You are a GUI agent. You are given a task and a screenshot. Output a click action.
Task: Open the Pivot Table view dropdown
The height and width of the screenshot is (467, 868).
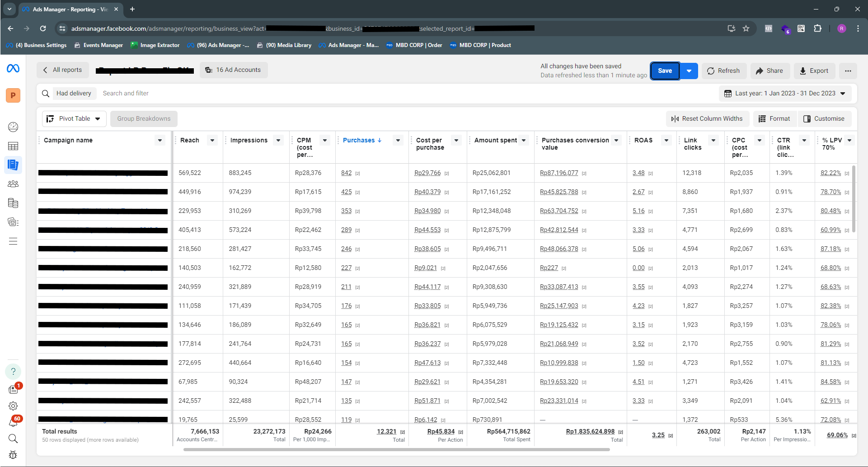[74, 118]
